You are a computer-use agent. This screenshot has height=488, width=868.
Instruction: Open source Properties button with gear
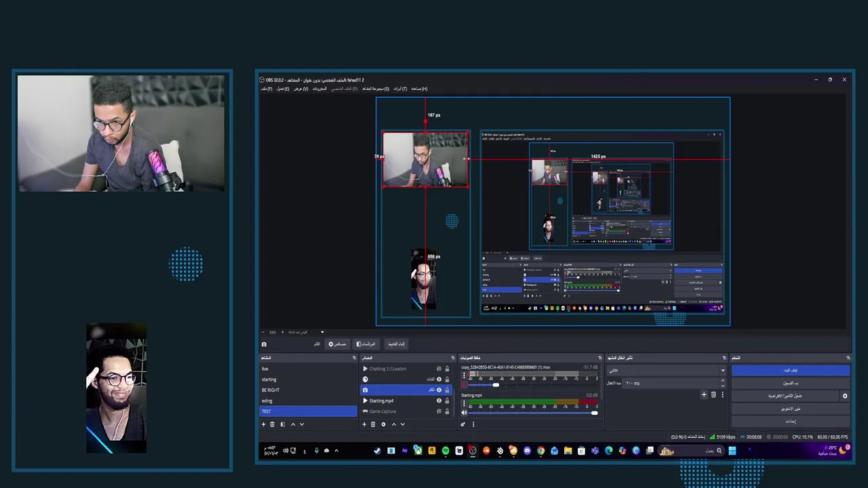coord(337,344)
